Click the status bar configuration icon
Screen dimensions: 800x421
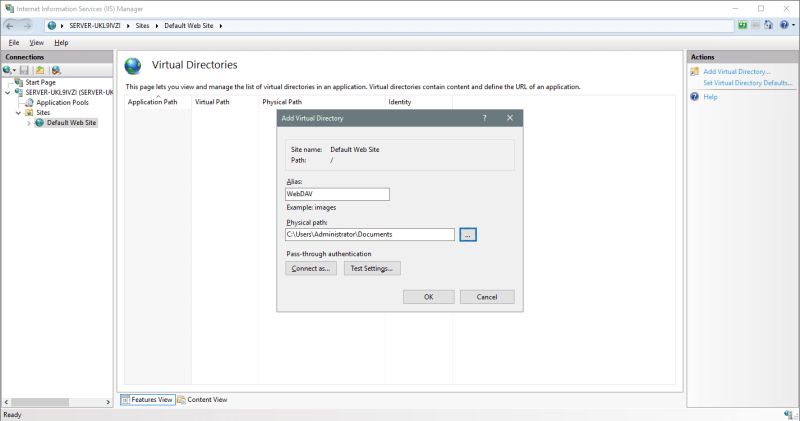point(788,415)
